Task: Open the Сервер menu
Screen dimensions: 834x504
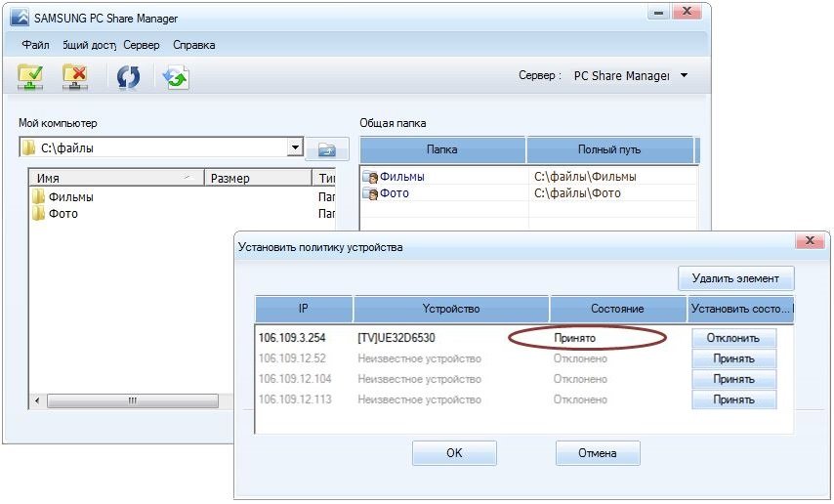Action: (x=142, y=45)
